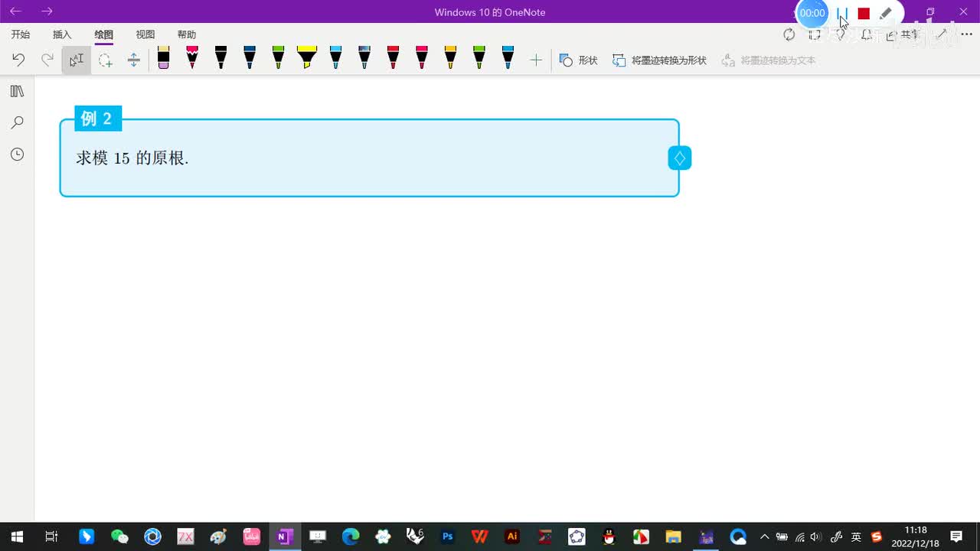
Task: Click the sync notebook icon
Action: [789, 34]
